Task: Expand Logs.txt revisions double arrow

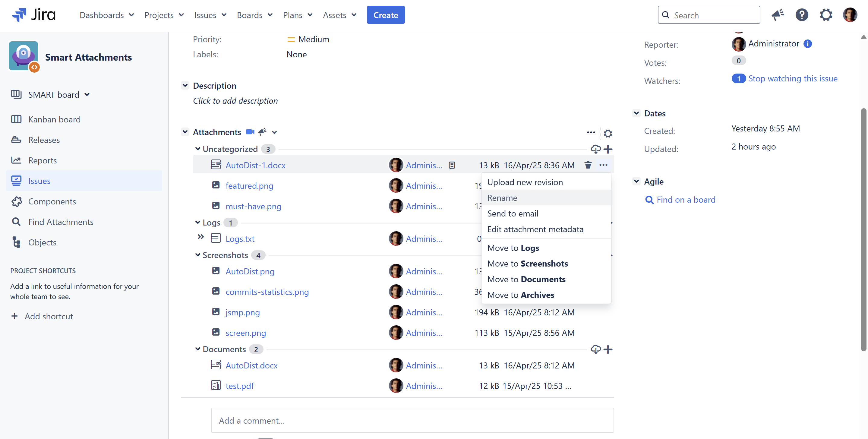Action: click(x=200, y=237)
